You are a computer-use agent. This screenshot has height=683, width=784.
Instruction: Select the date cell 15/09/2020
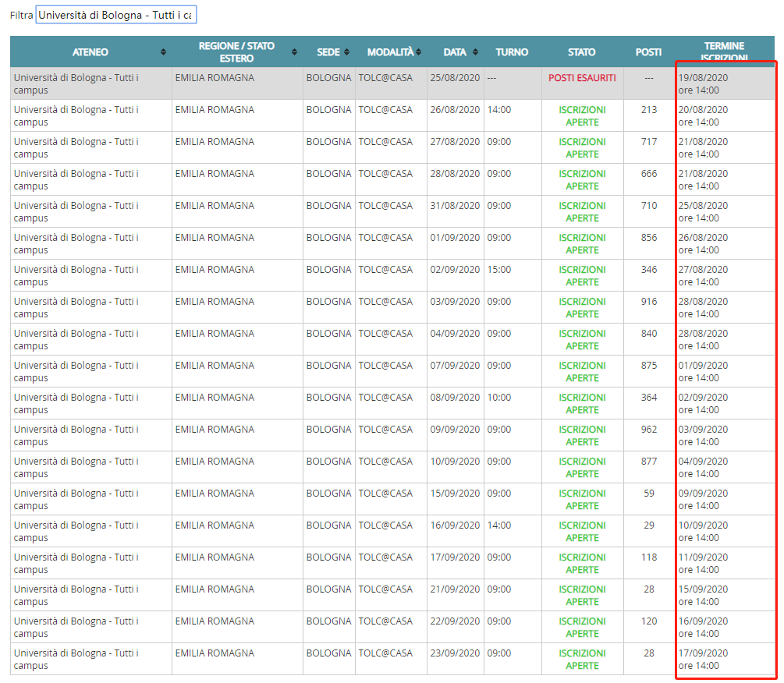[x=455, y=494]
